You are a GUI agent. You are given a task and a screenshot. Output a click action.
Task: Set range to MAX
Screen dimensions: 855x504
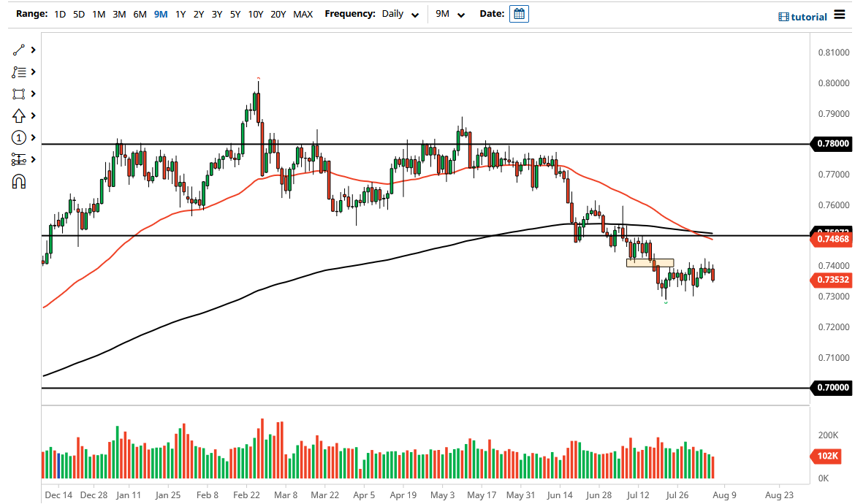click(303, 14)
